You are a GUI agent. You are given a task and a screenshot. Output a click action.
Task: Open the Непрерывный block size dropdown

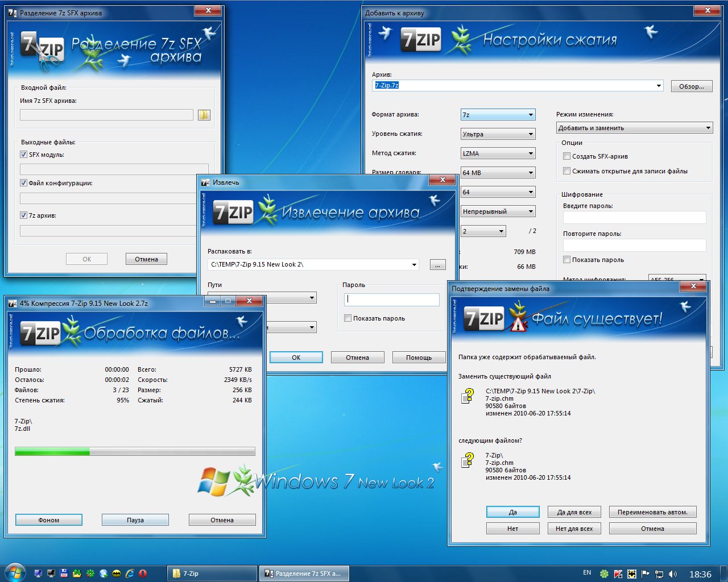point(498,211)
